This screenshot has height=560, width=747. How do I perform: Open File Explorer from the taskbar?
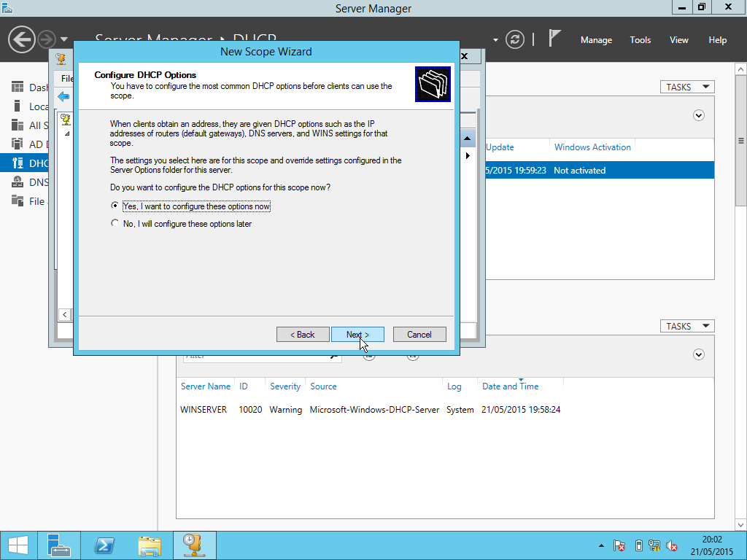[149, 545]
